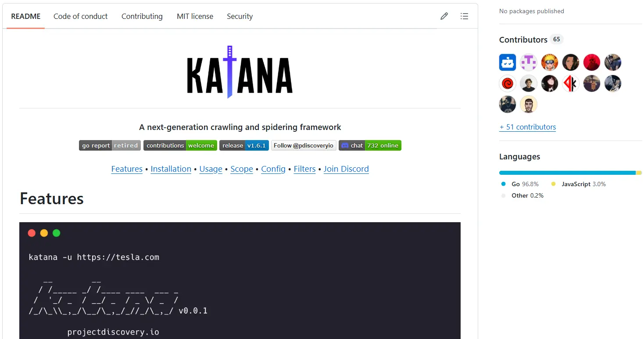Click the projectdiscovery.io text in terminal

[113, 332]
